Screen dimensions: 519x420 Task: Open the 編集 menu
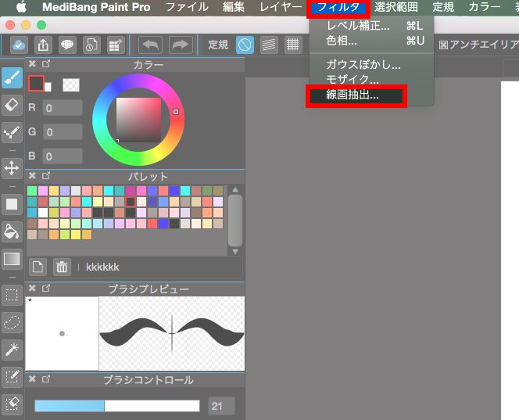234,7
